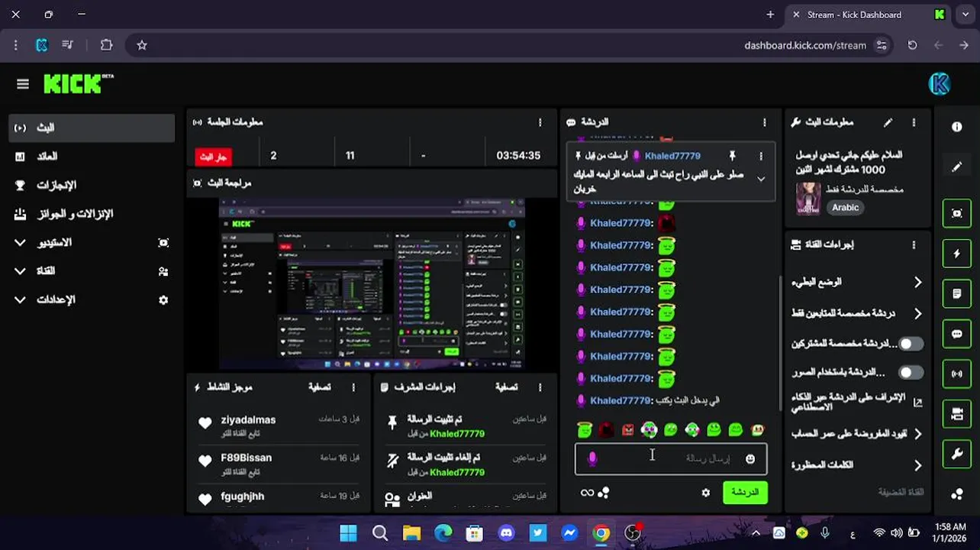Pick the dark red emote in the emote row
The image size is (980, 550).
coord(606,430)
